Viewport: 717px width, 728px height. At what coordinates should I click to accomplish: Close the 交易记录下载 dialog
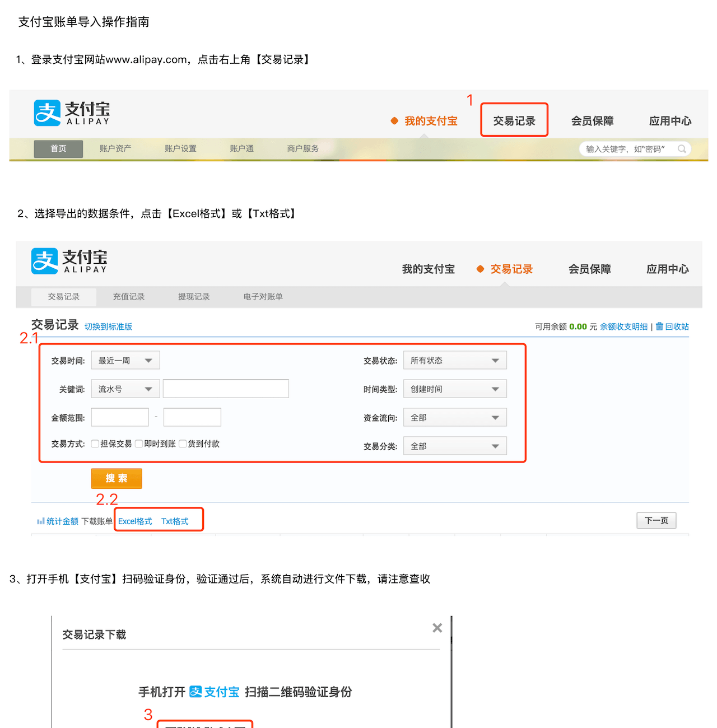point(437,628)
